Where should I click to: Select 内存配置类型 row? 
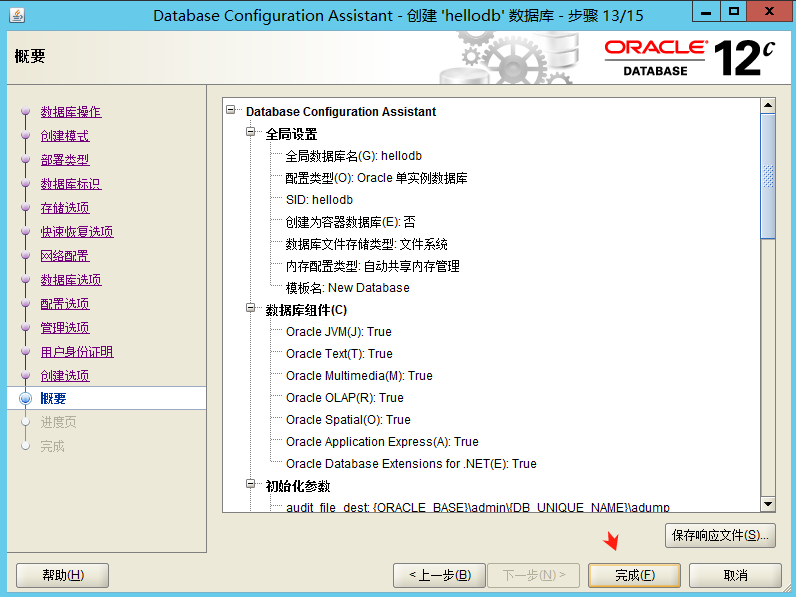click(373, 266)
